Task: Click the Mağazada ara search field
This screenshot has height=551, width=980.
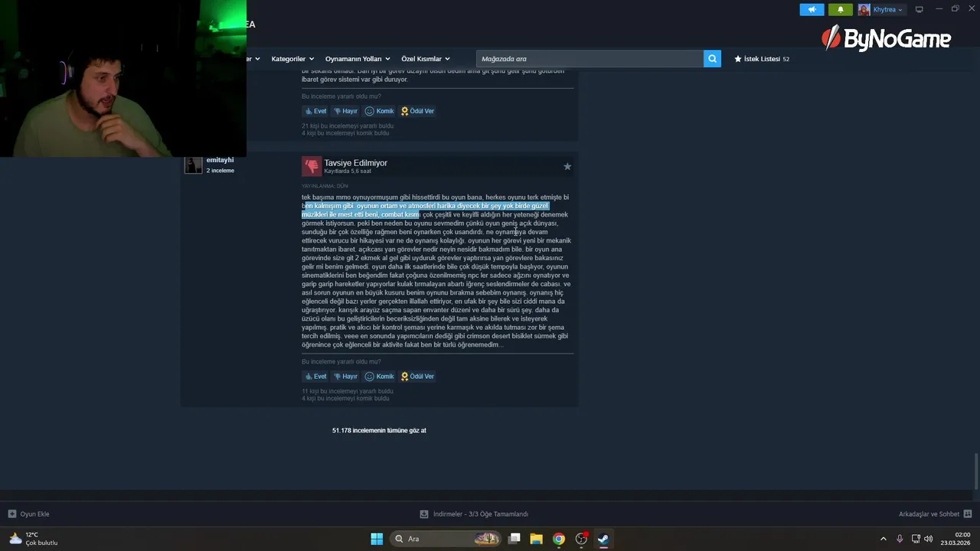Action: 590,59
